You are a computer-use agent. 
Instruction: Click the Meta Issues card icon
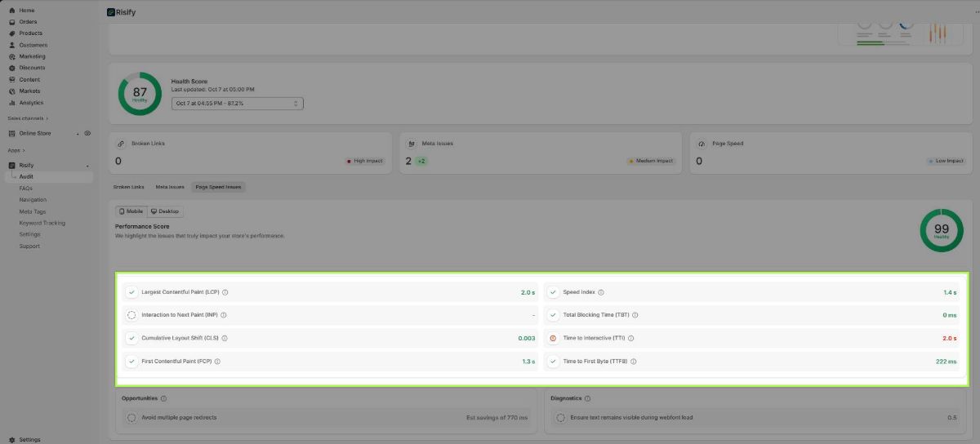tap(412, 144)
